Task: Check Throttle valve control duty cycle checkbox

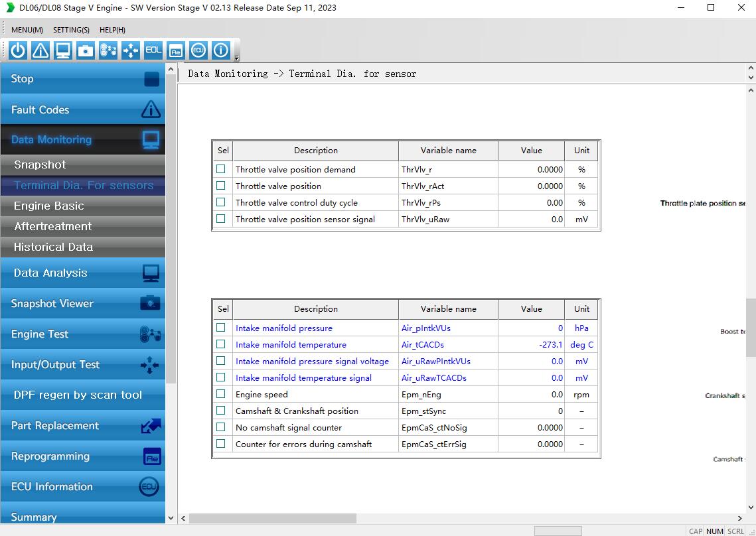Action: coord(221,202)
